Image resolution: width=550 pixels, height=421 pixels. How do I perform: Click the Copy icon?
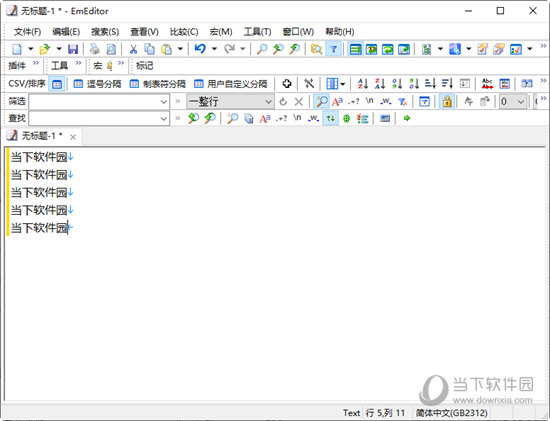coord(150,49)
